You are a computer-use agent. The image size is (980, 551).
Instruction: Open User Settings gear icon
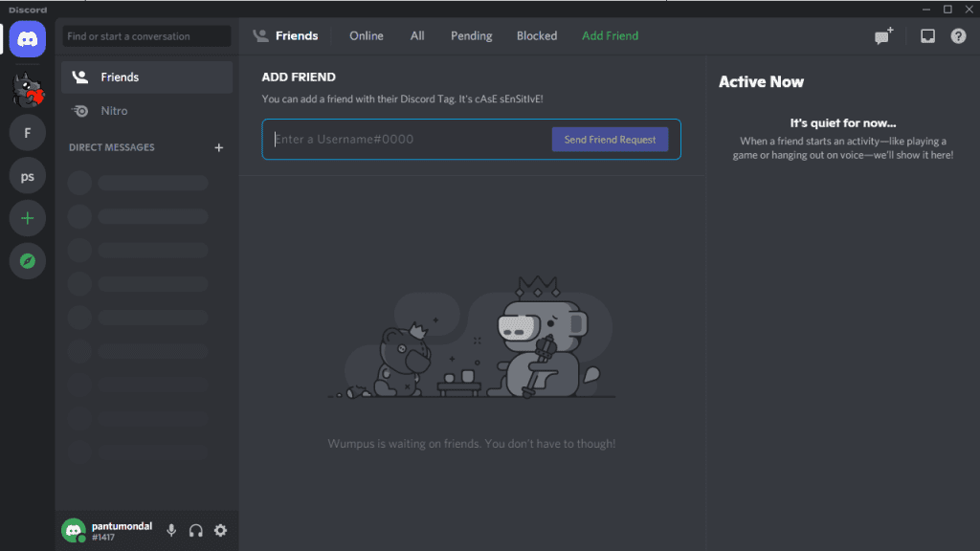click(x=221, y=530)
